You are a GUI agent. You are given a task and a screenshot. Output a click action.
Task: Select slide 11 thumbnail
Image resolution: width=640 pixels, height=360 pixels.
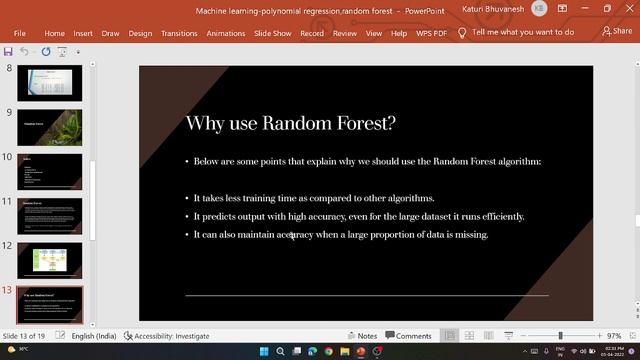point(49,216)
